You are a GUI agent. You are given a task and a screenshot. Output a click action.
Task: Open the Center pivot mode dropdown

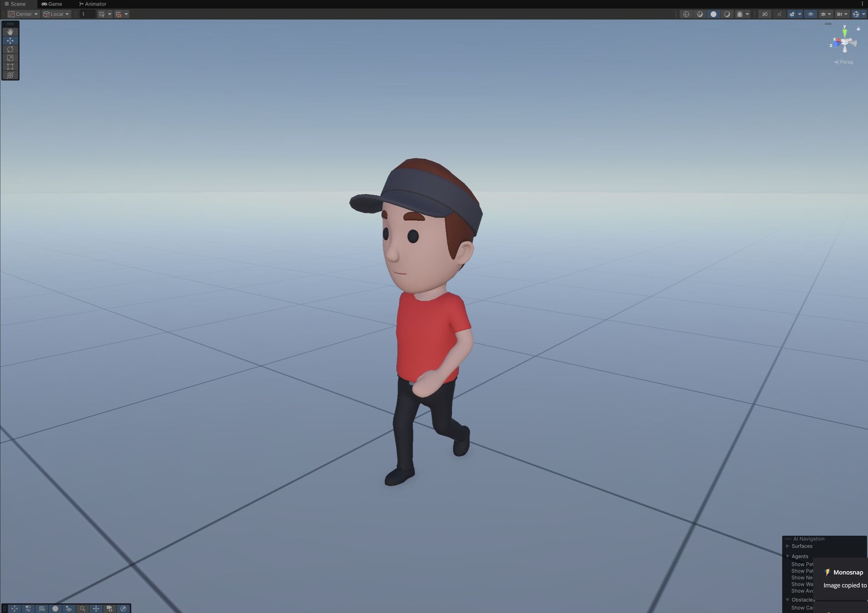tap(23, 14)
